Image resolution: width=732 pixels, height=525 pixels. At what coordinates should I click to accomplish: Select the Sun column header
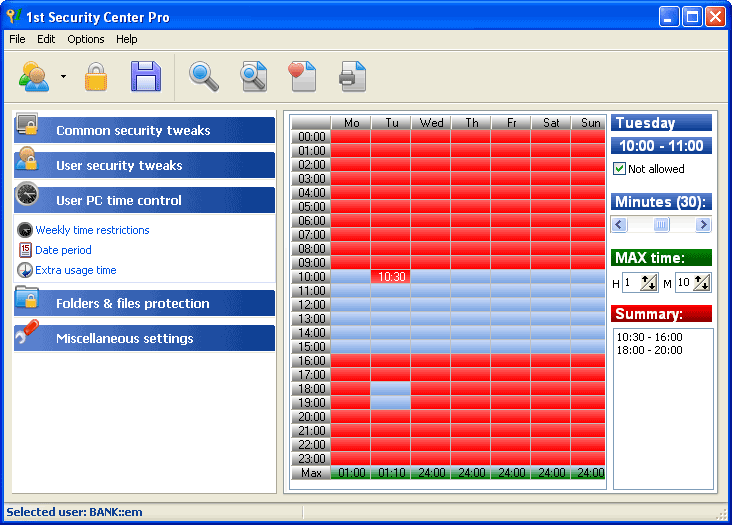pyautogui.click(x=589, y=123)
